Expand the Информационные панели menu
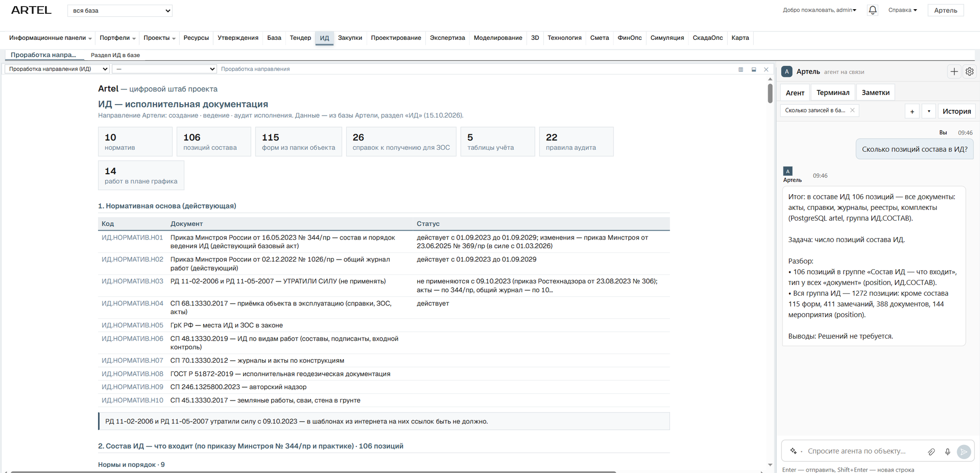The width and height of the screenshot is (980, 473). (50, 38)
